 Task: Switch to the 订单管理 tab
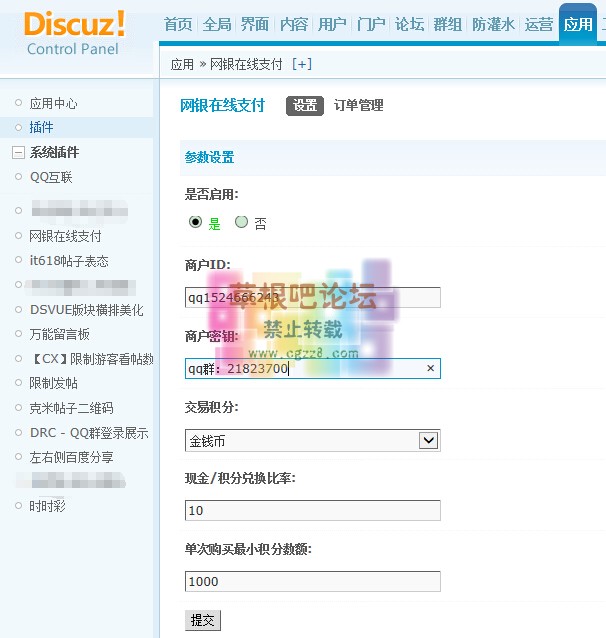[358, 105]
